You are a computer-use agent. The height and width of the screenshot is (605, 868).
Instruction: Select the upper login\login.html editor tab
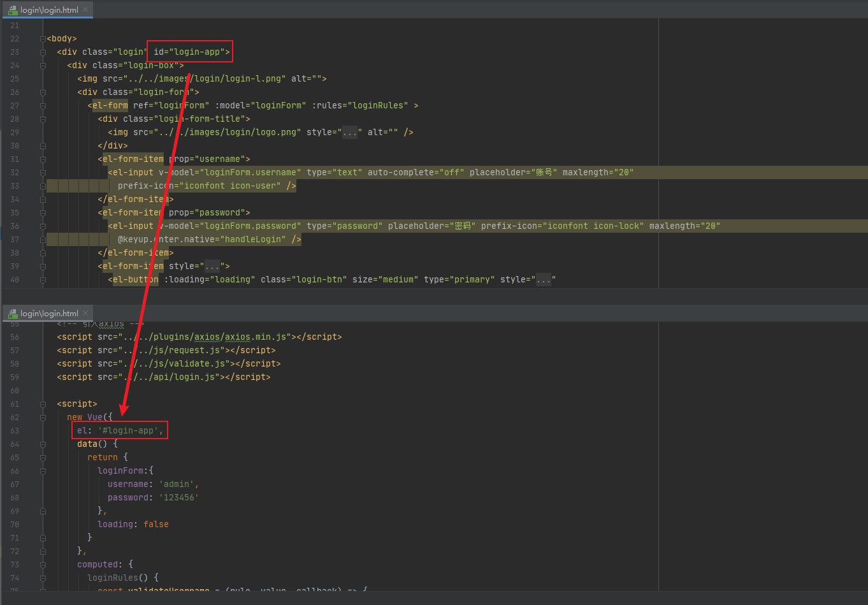[48, 10]
